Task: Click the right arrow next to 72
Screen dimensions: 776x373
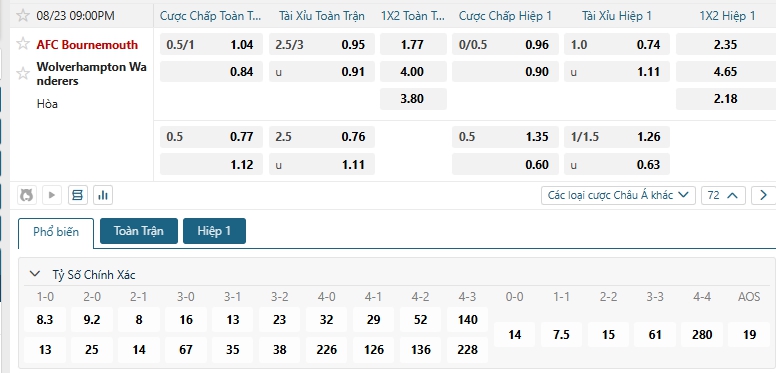Action: (x=763, y=195)
